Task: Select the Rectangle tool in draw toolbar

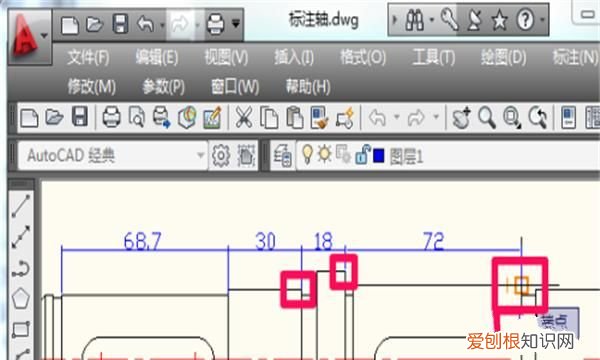Action: pyautogui.click(x=21, y=329)
